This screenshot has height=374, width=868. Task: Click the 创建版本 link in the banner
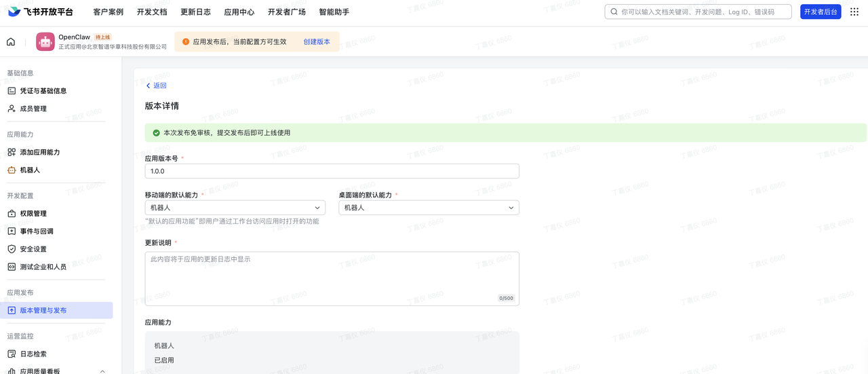pyautogui.click(x=317, y=42)
